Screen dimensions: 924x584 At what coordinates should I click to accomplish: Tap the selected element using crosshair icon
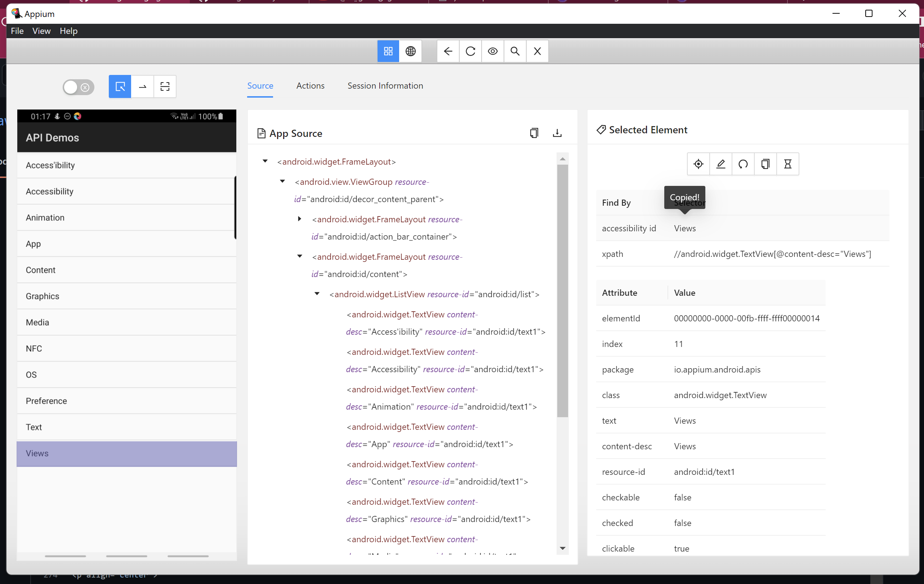tap(698, 164)
